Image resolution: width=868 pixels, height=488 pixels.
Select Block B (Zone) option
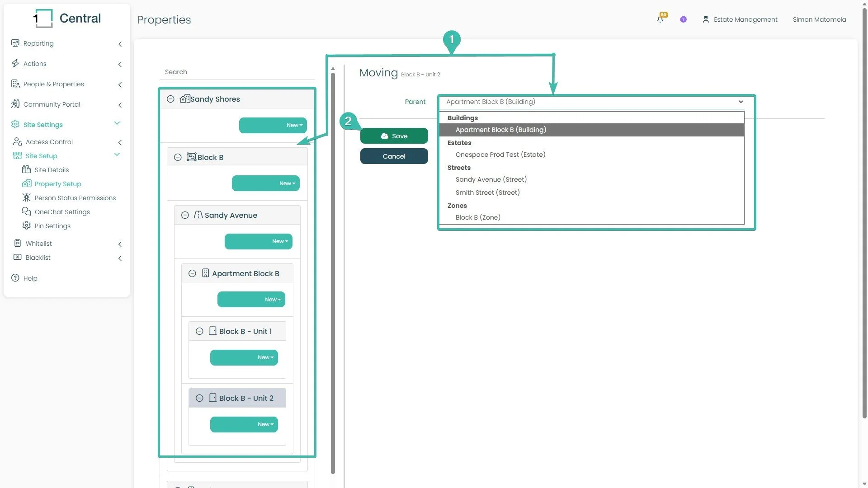tap(591, 217)
